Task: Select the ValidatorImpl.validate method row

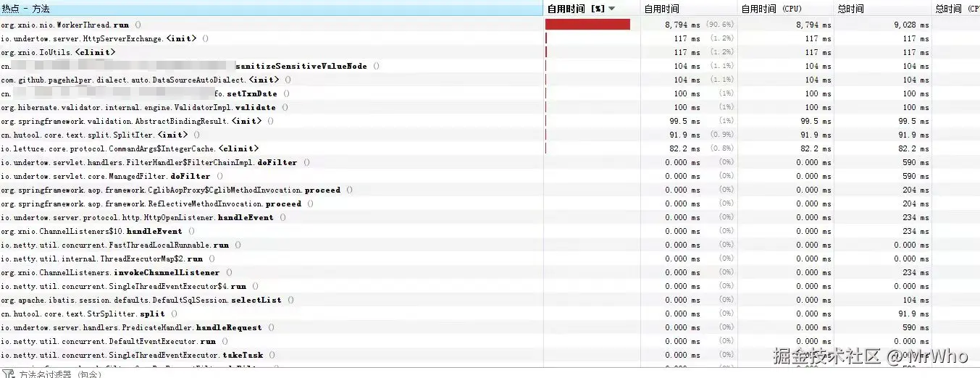Action: coord(144,107)
